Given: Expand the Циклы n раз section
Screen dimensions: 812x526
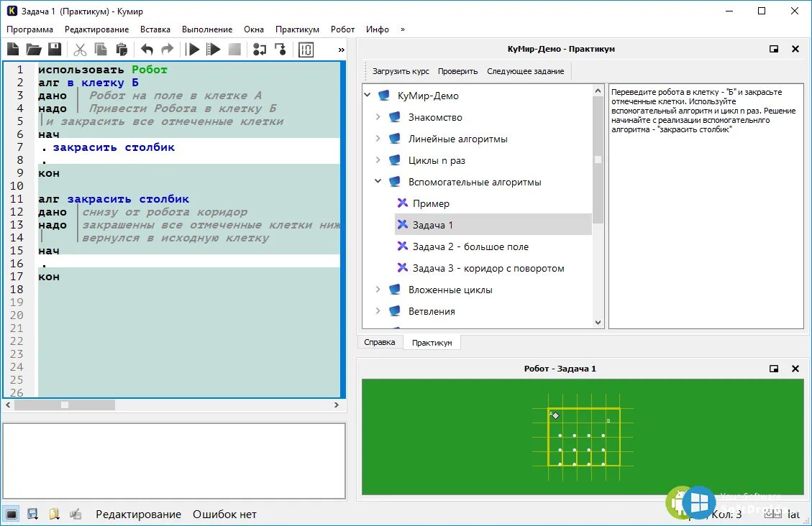Looking at the screenshot, I should (x=378, y=160).
